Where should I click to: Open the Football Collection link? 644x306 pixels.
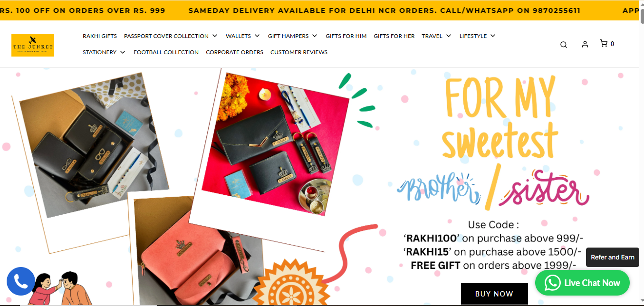166,52
